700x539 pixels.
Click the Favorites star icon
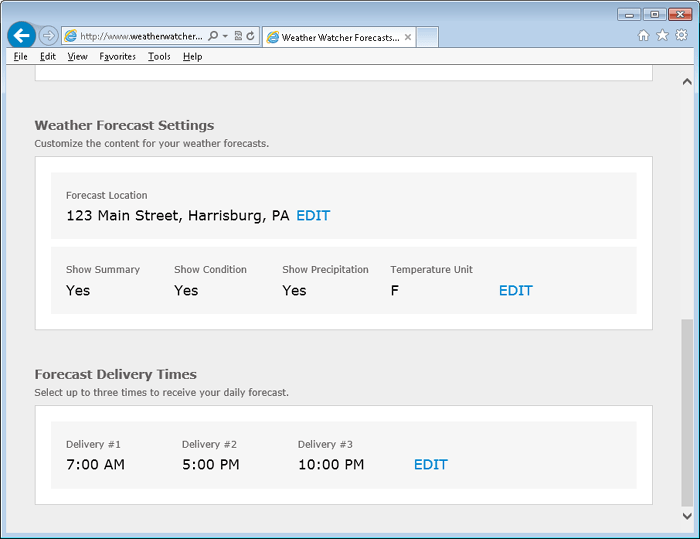pos(662,35)
